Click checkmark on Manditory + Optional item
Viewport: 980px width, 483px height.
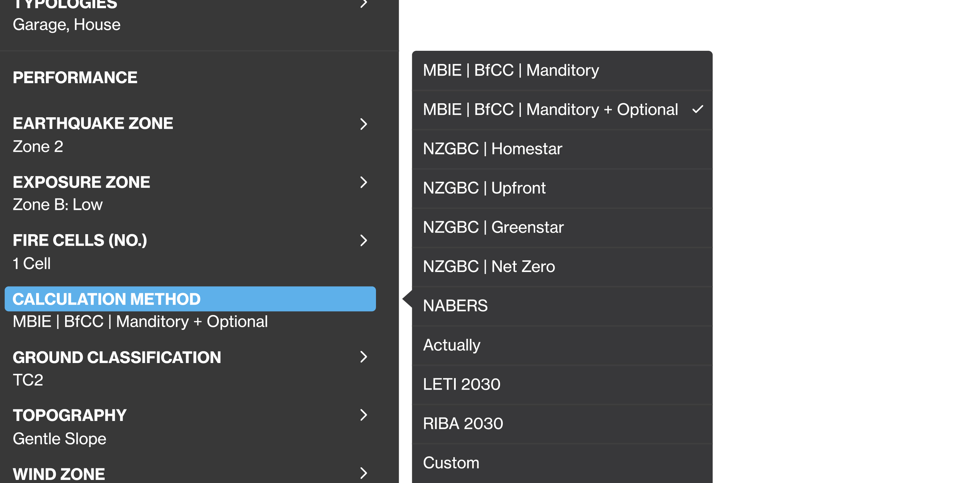coord(697,109)
